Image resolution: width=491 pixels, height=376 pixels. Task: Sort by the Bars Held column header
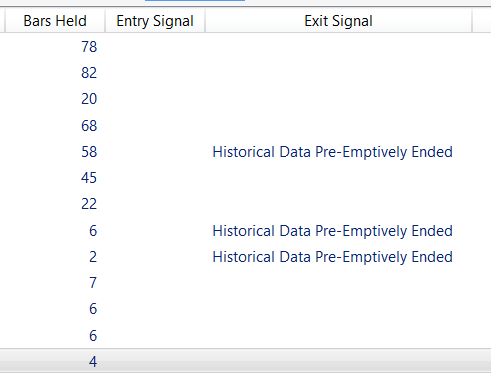[x=55, y=21]
